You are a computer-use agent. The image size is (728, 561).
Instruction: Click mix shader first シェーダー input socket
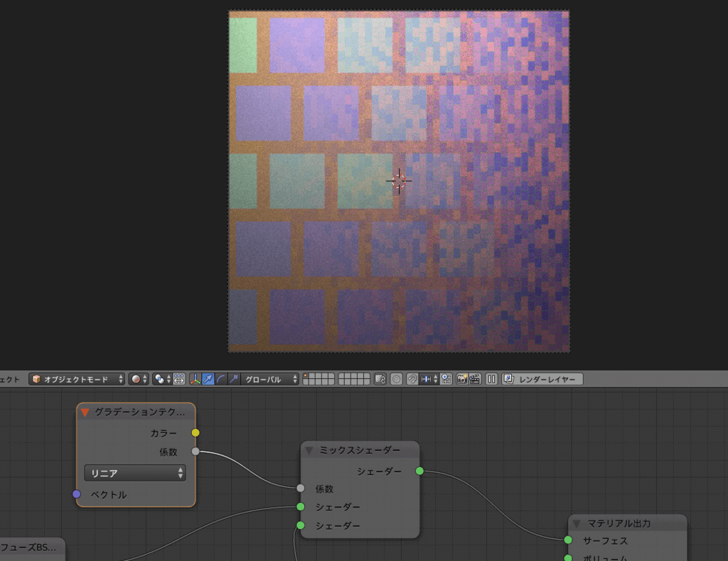click(x=301, y=507)
